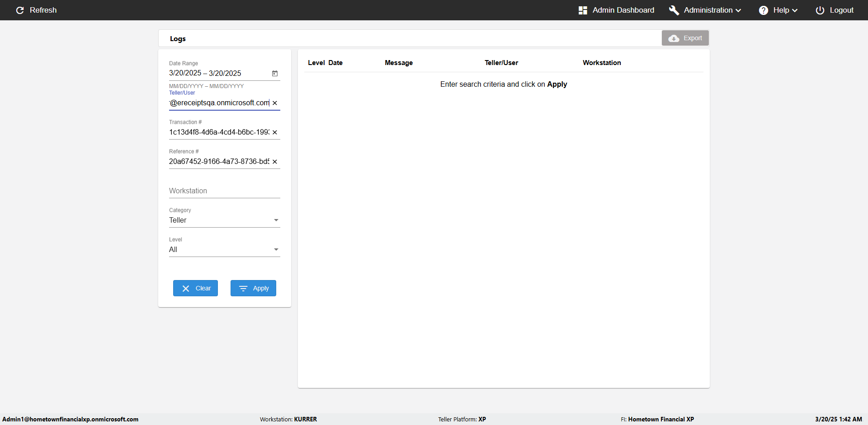Clear the Transaction # field with its X

(x=275, y=132)
